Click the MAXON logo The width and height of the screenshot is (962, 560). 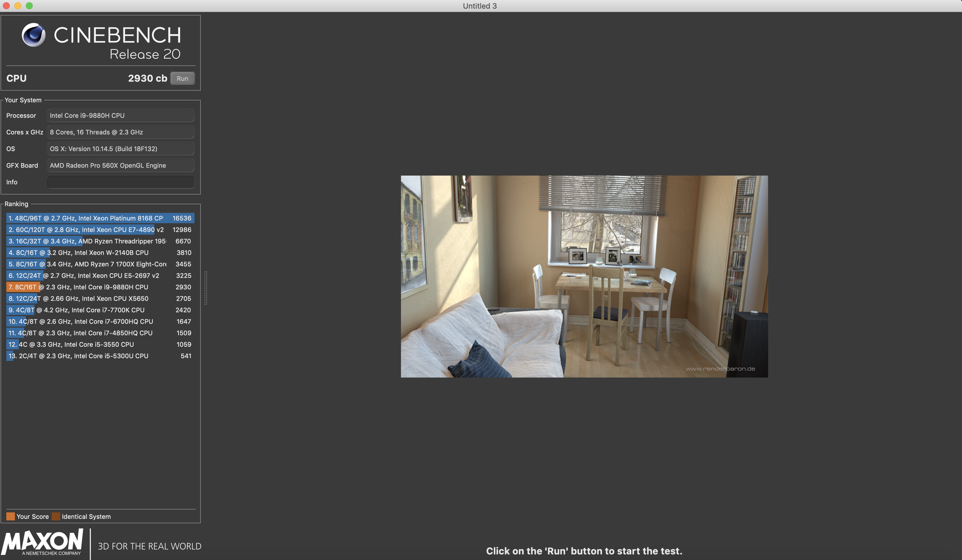click(x=42, y=542)
